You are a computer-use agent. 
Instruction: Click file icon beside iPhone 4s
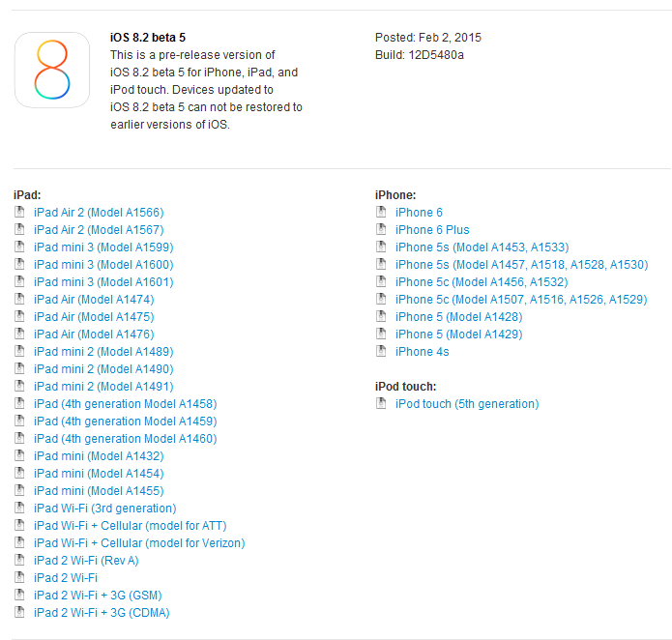tap(381, 351)
